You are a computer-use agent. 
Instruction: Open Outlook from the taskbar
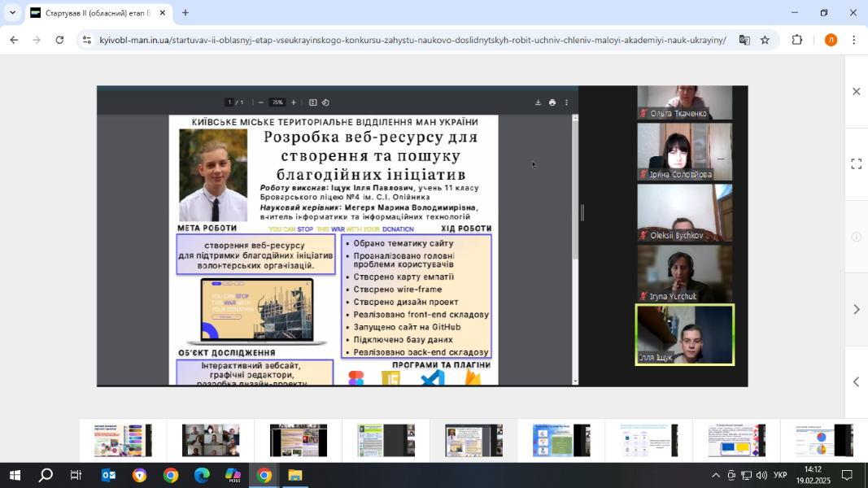[108, 475]
